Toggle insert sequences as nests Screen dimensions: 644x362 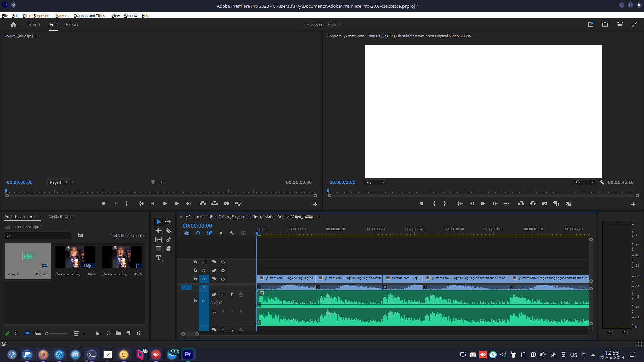point(186,233)
